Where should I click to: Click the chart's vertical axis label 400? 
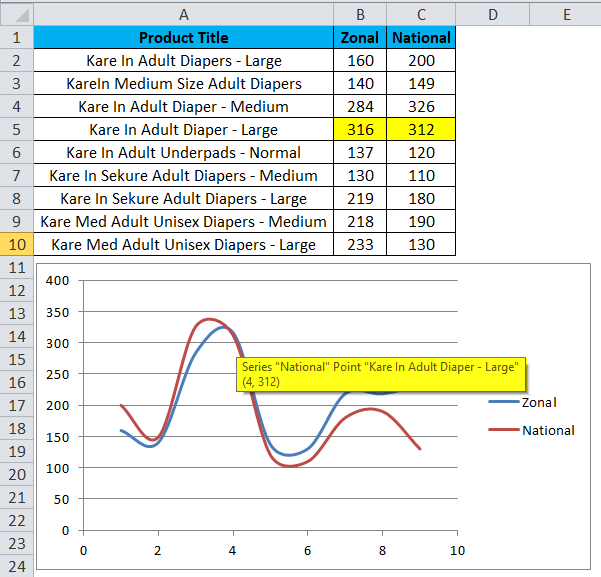[x=57, y=281]
